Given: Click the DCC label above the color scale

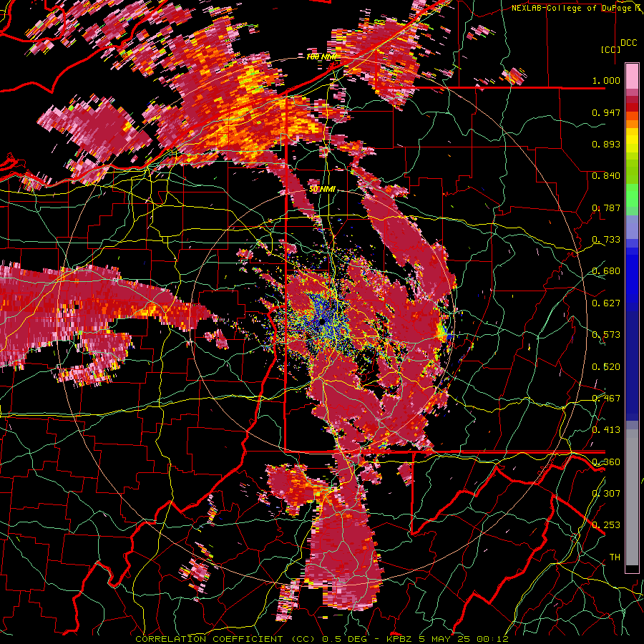Looking at the screenshot, I should (628, 43).
